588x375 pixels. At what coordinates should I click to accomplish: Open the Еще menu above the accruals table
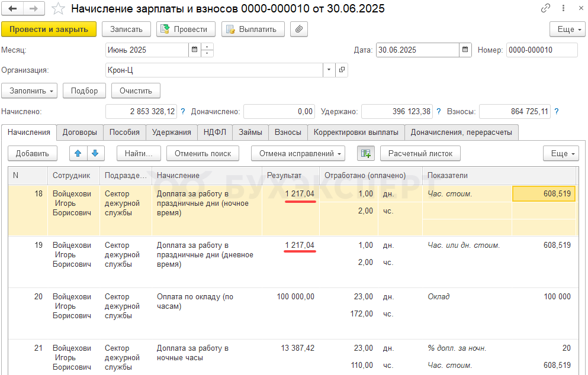tap(561, 153)
